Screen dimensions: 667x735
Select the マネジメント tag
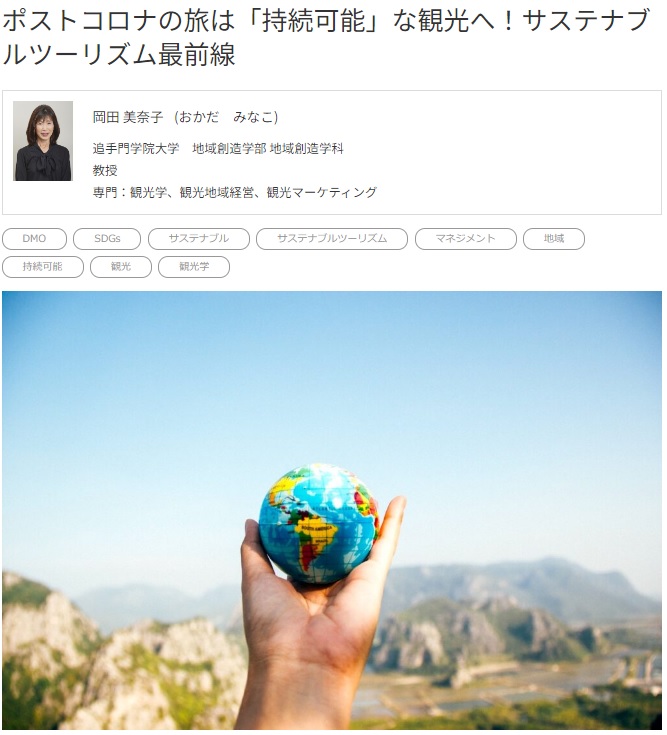tap(465, 239)
